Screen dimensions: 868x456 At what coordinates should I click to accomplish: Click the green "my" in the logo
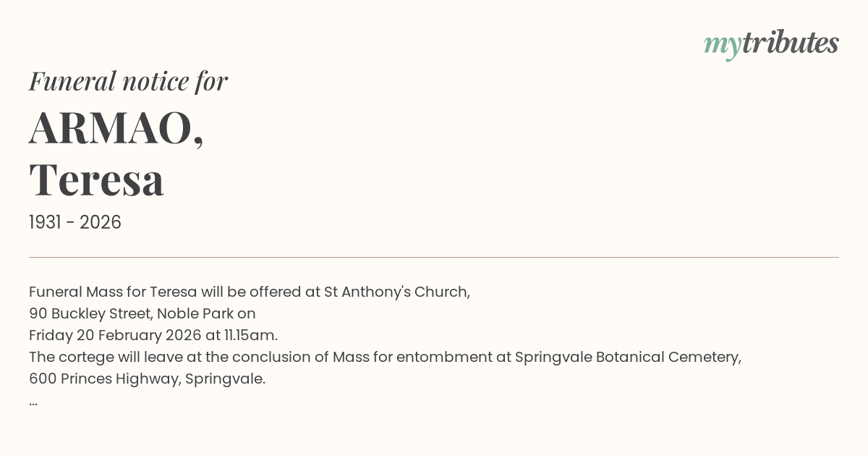click(722, 45)
